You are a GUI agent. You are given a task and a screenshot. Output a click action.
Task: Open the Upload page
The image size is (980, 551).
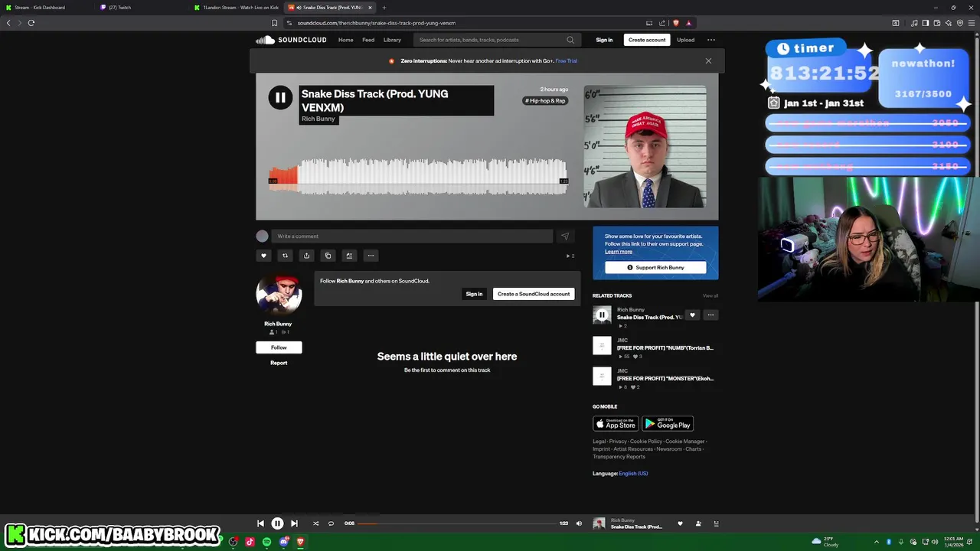tap(685, 40)
